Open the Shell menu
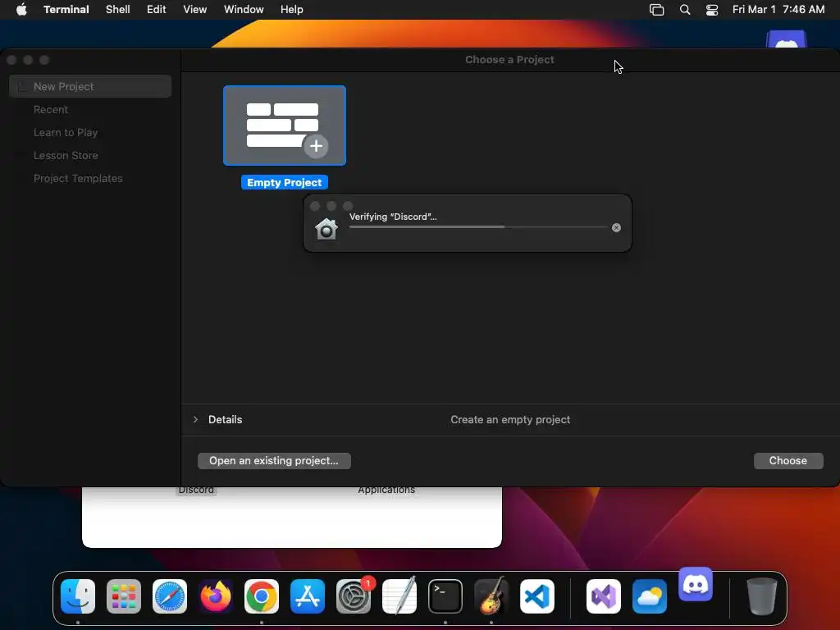This screenshot has width=840, height=630. click(x=118, y=10)
